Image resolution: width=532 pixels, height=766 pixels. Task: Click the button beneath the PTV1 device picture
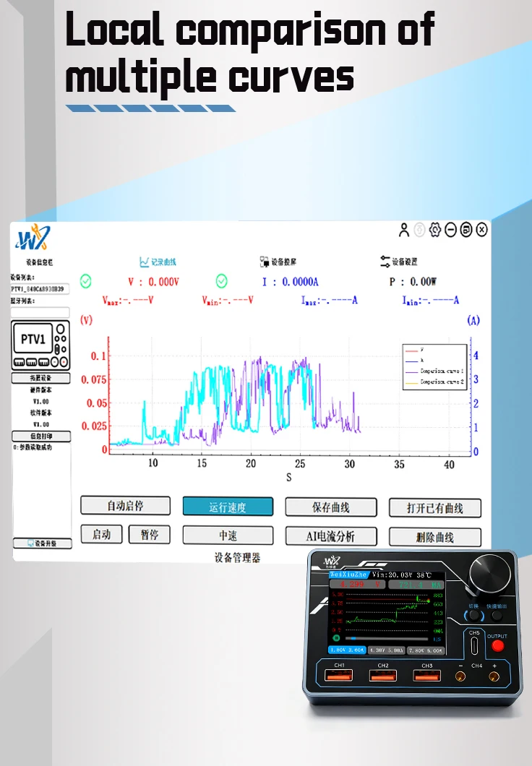40,378
